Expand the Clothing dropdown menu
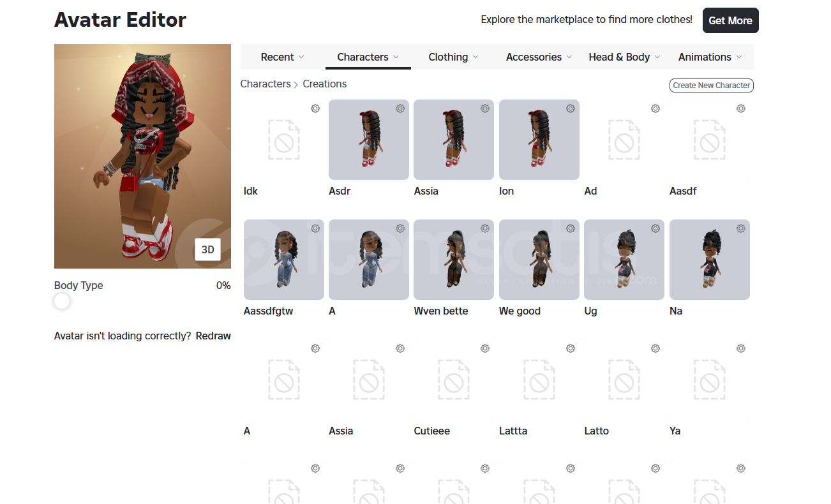This screenshot has width=831, height=504. [453, 57]
